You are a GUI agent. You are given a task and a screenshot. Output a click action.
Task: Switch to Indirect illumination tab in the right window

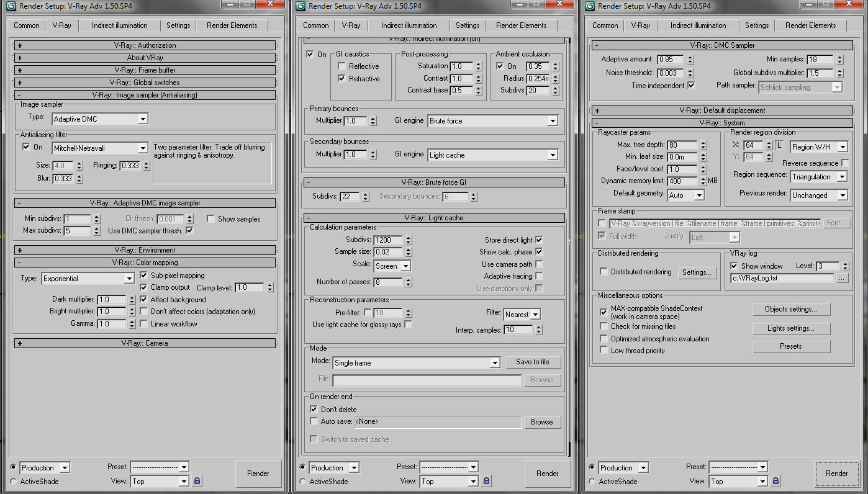coord(698,25)
